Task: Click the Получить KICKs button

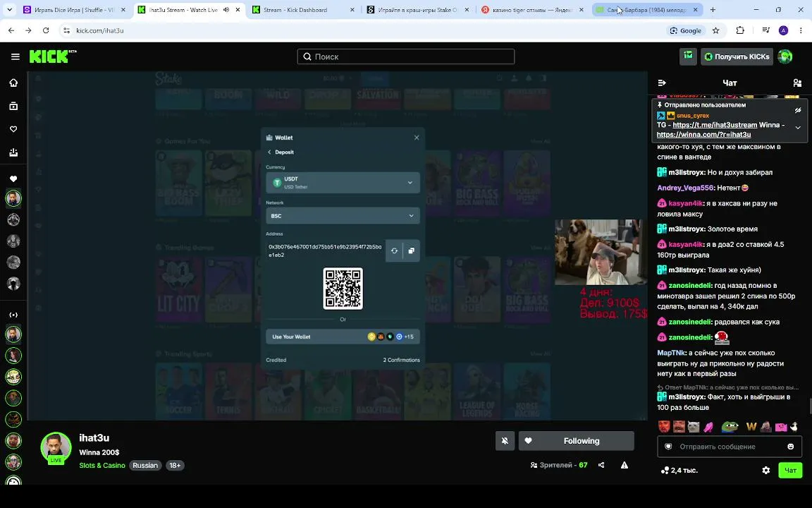Action: tap(737, 56)
